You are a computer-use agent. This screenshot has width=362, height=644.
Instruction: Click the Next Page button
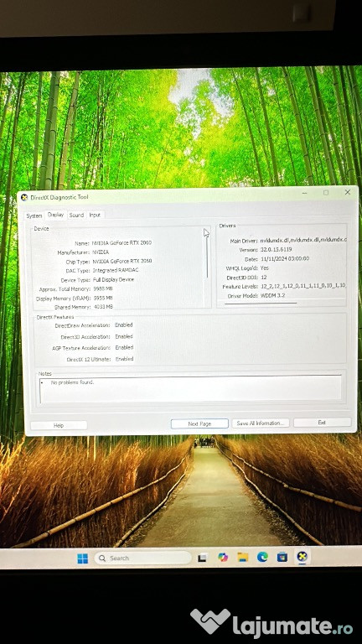[x=199, y=423]
